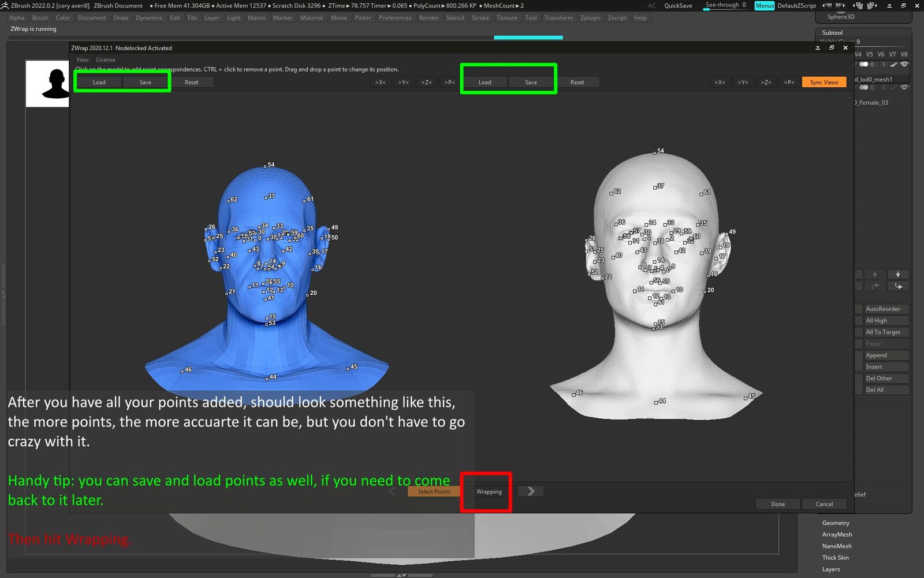This screenshot has width=924, height=578.
Task: Open the View menu in ZWrap
Action: coord(83,60)
